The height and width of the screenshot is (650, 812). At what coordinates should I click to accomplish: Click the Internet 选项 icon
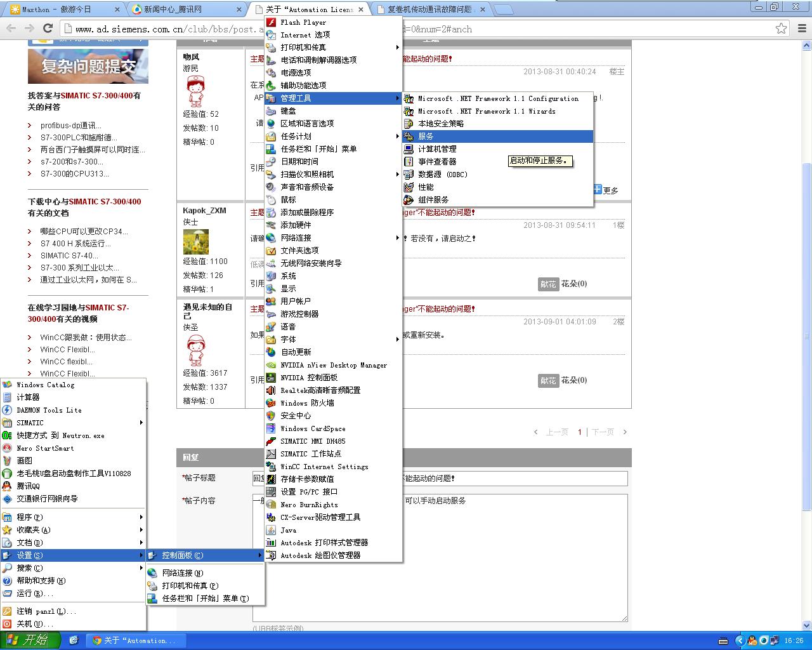271,35
